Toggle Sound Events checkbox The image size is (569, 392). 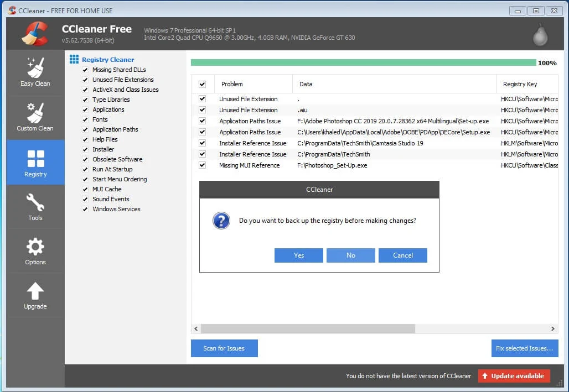[x=85, y=199]
